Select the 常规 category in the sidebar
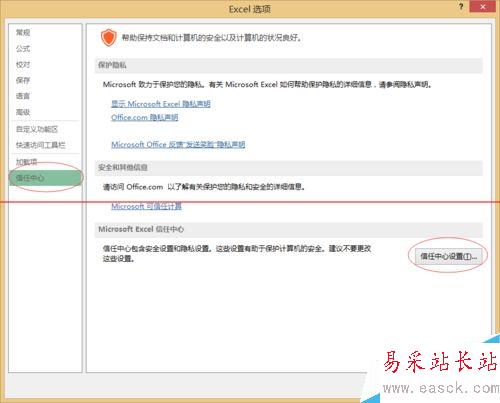 click(23, 33)
